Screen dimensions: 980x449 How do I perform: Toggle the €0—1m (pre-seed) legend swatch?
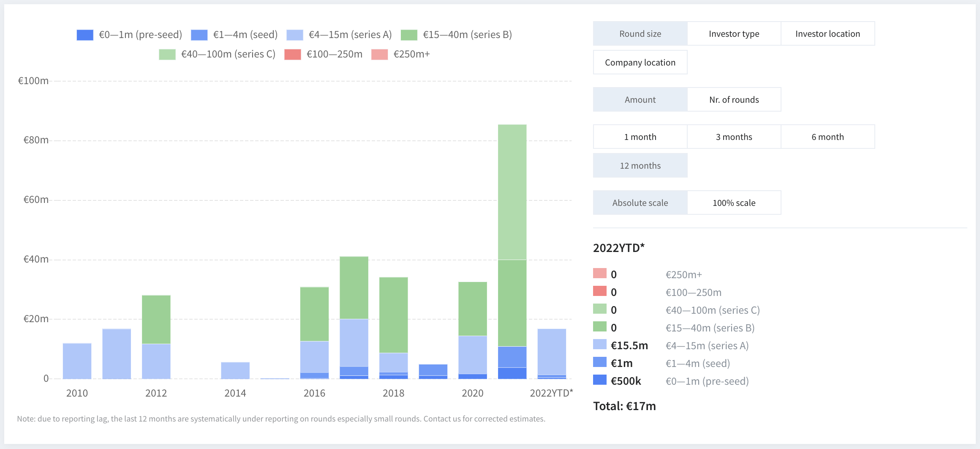point(85,35)
